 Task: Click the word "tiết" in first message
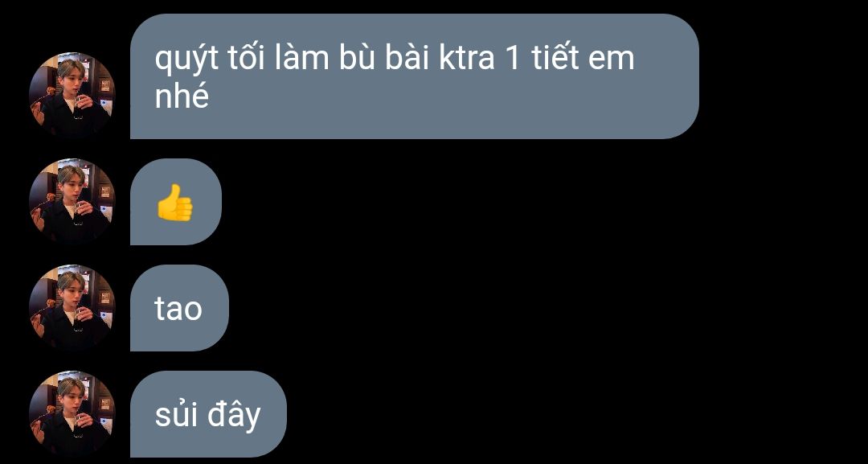click(555, 58)
